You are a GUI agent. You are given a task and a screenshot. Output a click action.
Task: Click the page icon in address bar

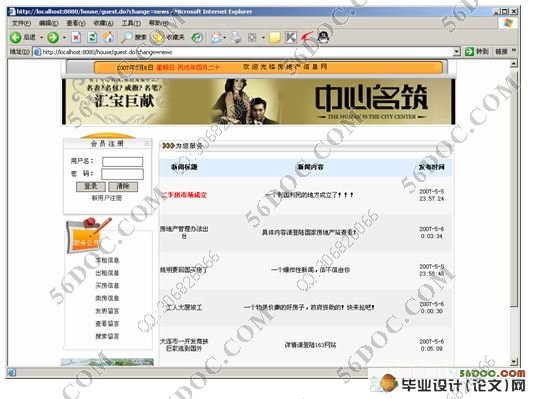coord(37,52)
